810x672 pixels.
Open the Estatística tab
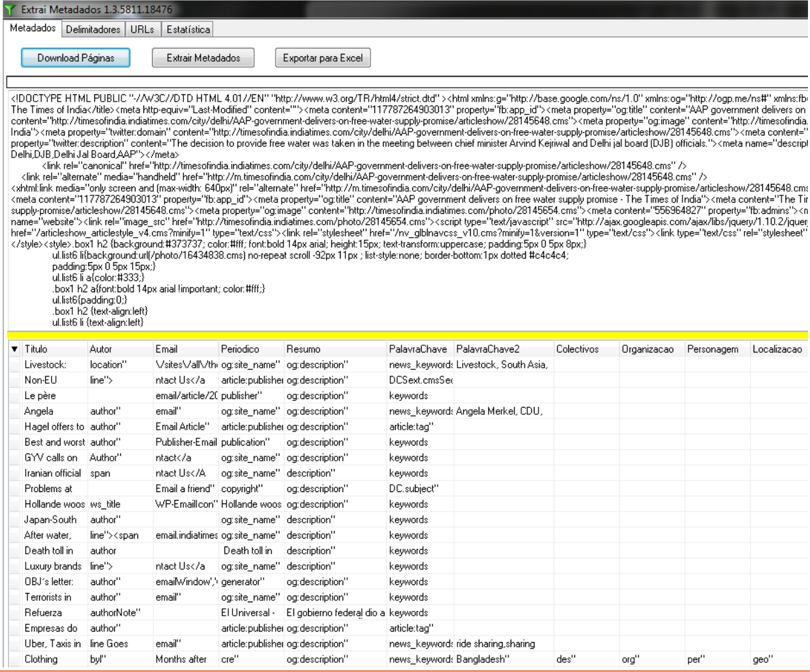pos(188,29)
